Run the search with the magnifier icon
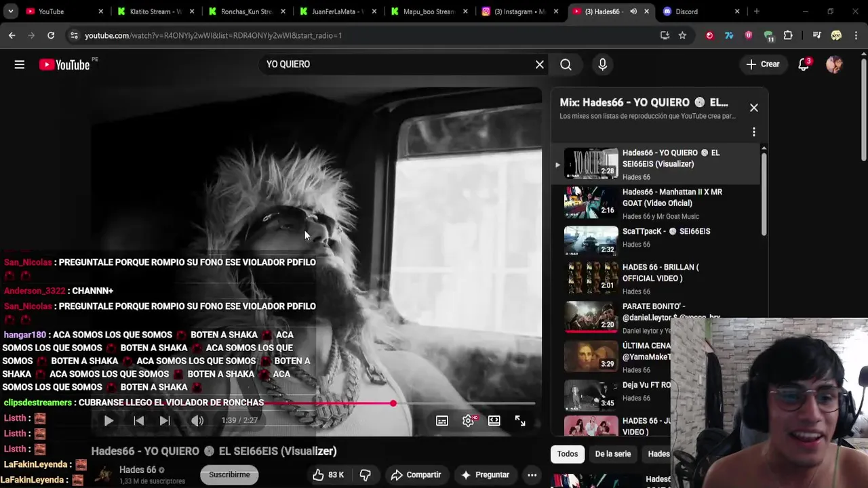Image resolution: width=868 pixels, height=488 pixels. click(x=566, y=64)
